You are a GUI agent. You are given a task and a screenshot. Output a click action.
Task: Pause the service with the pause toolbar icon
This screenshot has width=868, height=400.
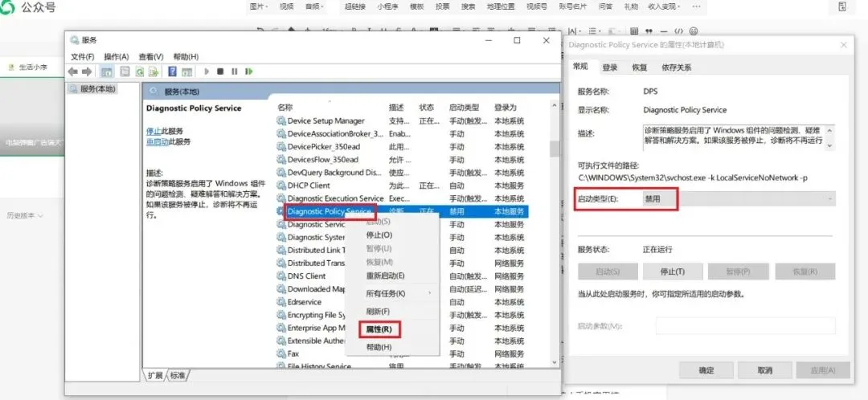pyautogui.click(x=235, y=71)
